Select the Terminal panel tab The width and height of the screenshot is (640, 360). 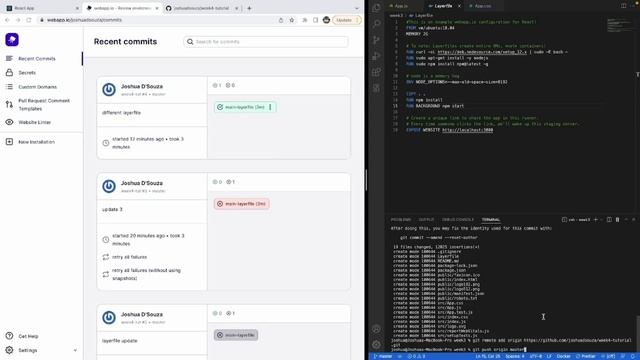click(x=491, y=220)
